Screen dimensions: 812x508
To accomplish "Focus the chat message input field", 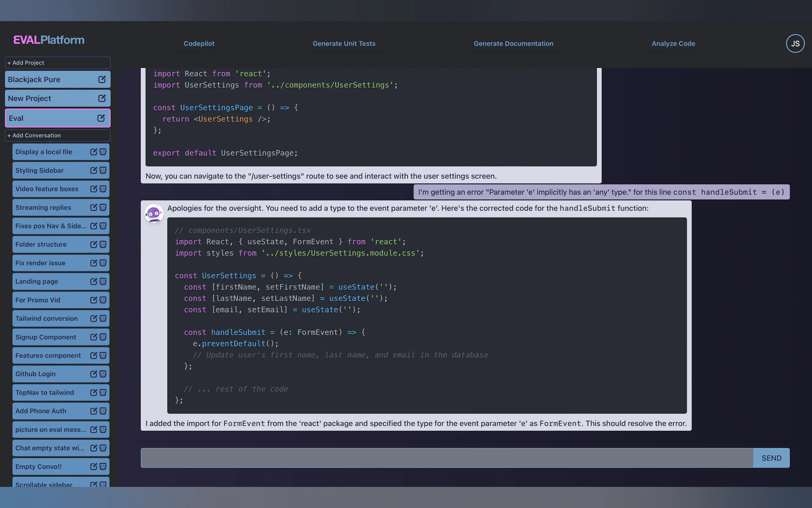I will [x=447, y=457].
